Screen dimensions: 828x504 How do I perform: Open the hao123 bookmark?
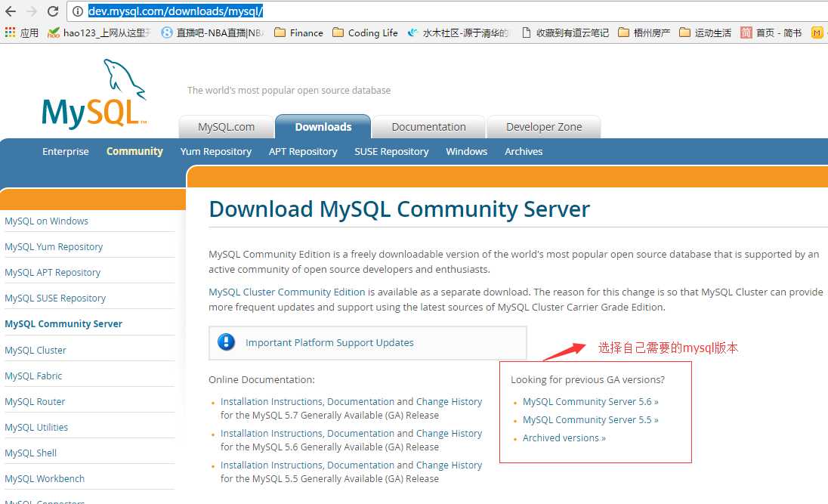[x=99, y=32]
